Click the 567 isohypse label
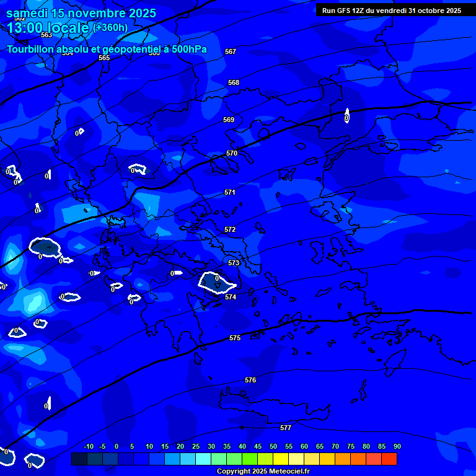This screenshot has height=476, width=476. pyautogui.click(x=231, y=51)
